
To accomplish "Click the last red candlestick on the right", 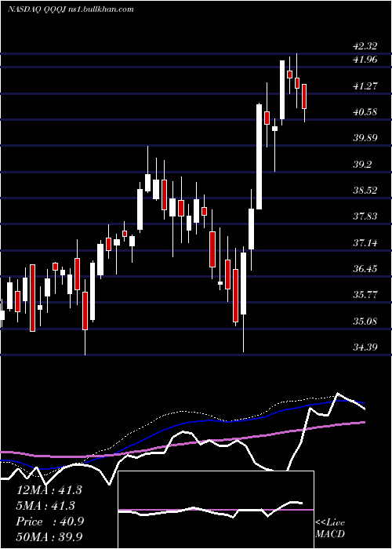I will coord(304,96).
